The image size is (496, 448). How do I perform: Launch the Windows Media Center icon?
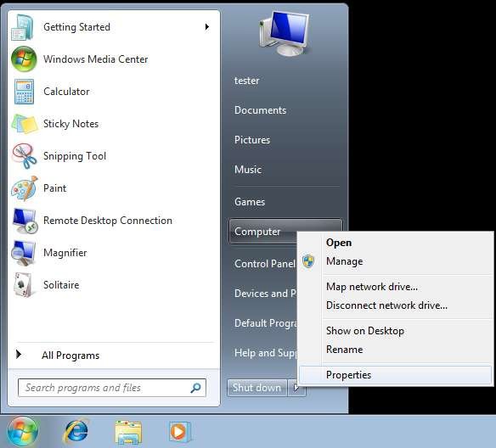(x=24, y=59)
